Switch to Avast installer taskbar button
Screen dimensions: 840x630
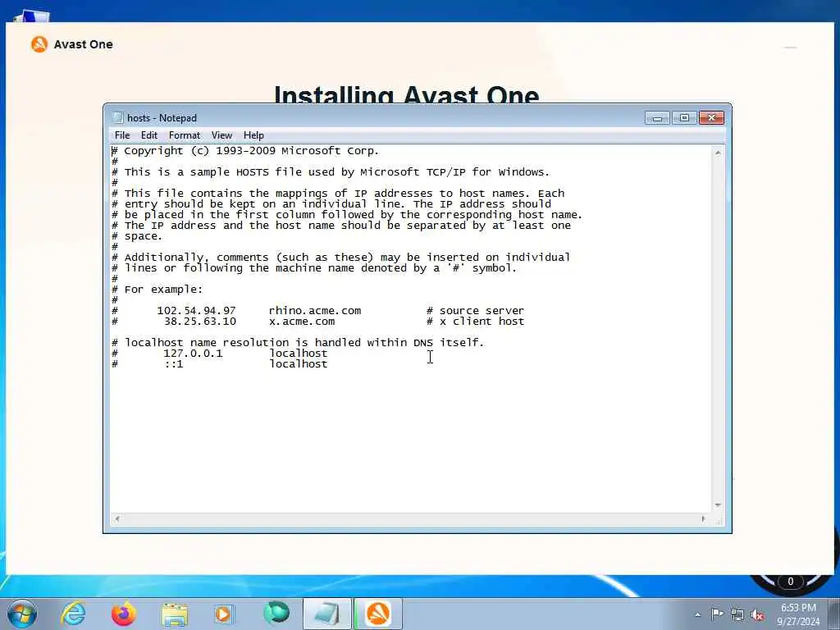pyautogui.click(x=377, y=614)
